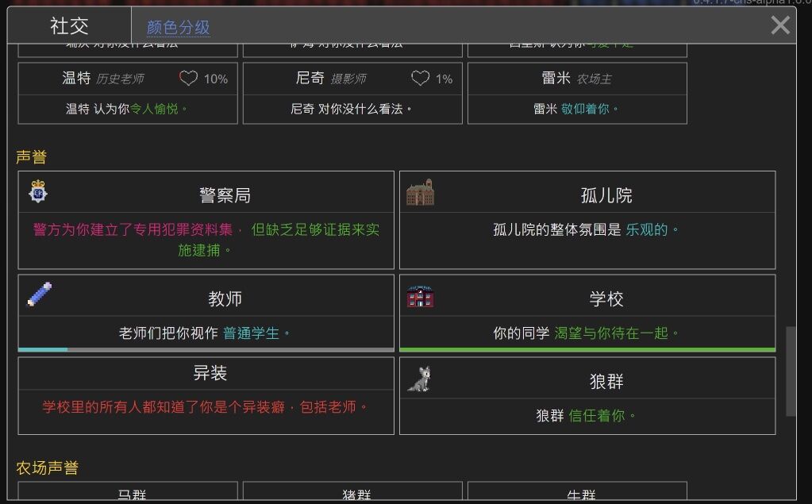Click the school building icon beside 学校
The width and height of the screenshot is (812, 504).
point(420,296)
